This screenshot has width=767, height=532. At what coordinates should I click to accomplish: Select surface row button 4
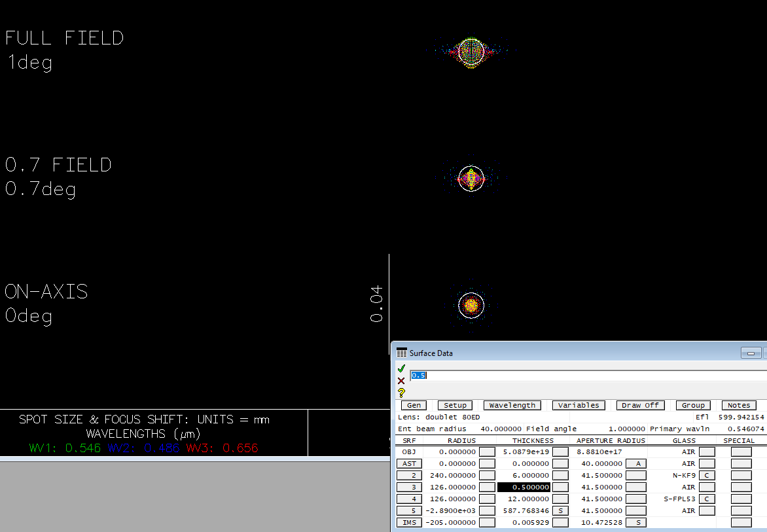[410, 499]
